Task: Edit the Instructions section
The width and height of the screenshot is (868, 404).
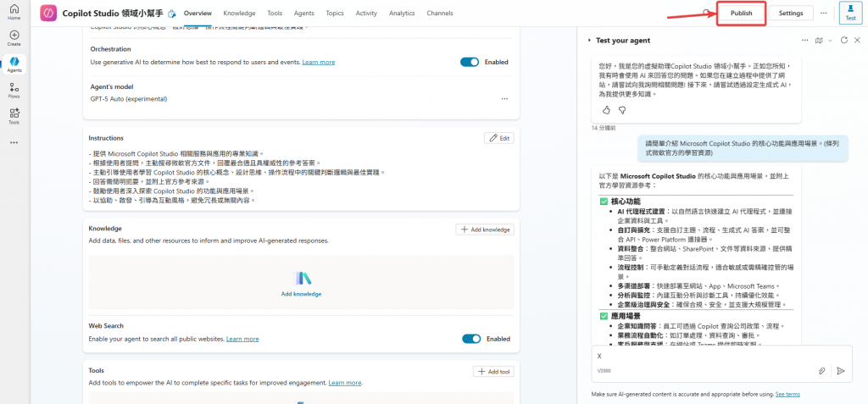Action: (x=498, y=138)
